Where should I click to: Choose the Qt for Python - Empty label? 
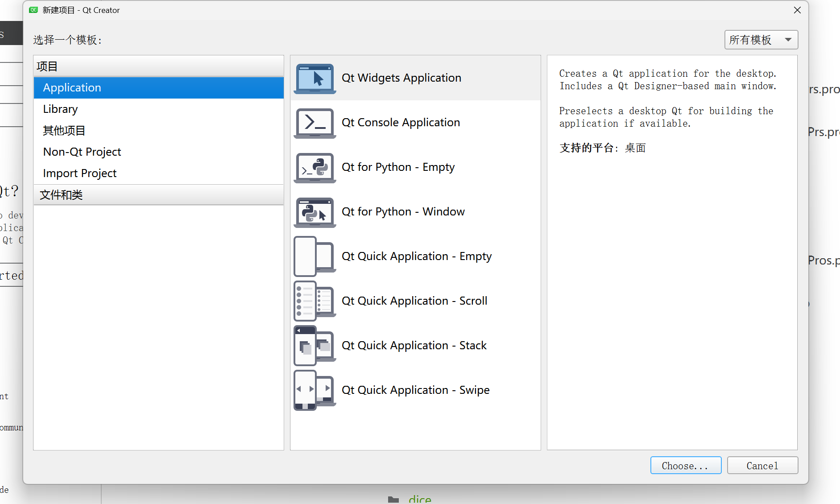398,167
